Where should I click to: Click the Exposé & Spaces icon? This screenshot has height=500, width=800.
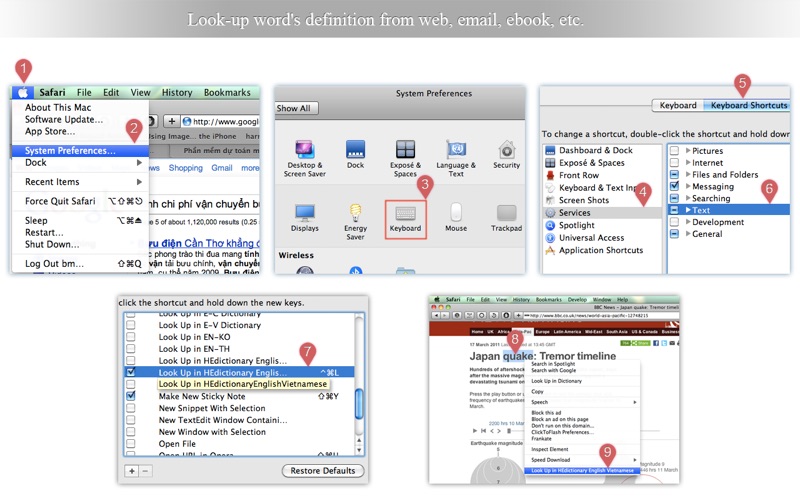406,149
